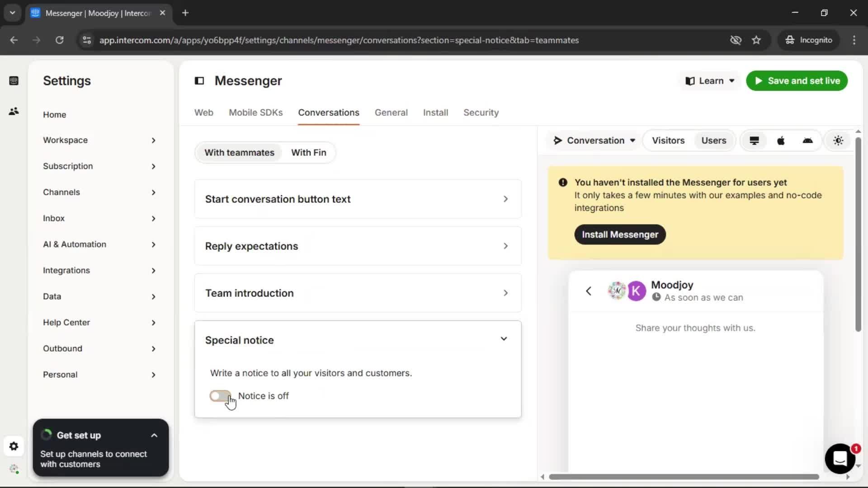Select the Apple iOS preview icon
This screenshot has width=868, height=488.
[x=781, y=141]
